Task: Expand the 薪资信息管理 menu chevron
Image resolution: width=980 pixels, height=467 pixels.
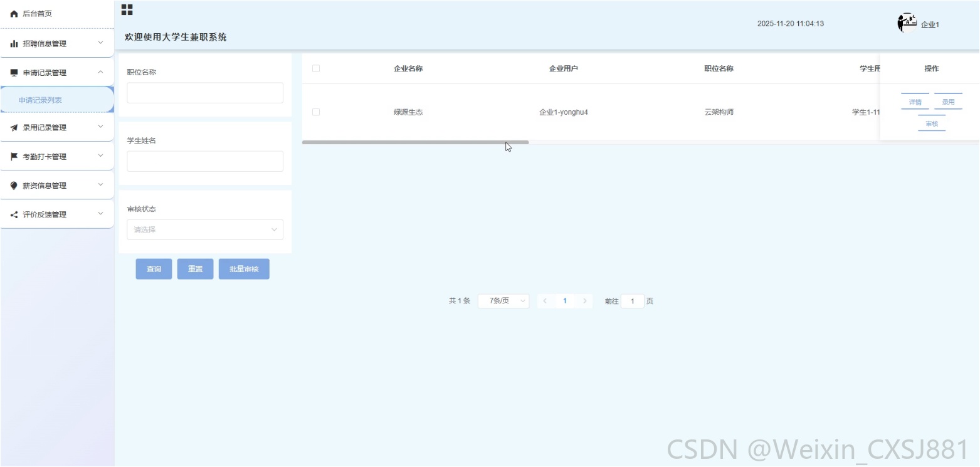Action: pyautogui.click(x=100, y=185)
